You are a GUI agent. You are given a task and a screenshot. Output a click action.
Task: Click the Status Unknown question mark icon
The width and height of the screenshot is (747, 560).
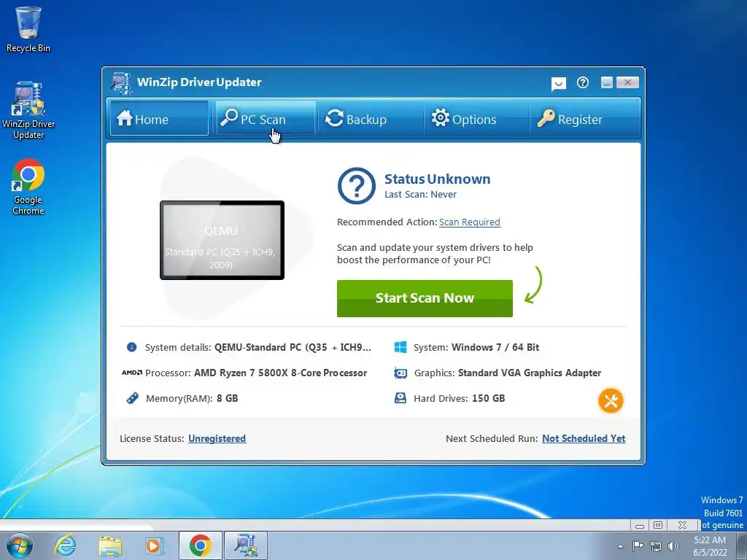pos(356,186)
